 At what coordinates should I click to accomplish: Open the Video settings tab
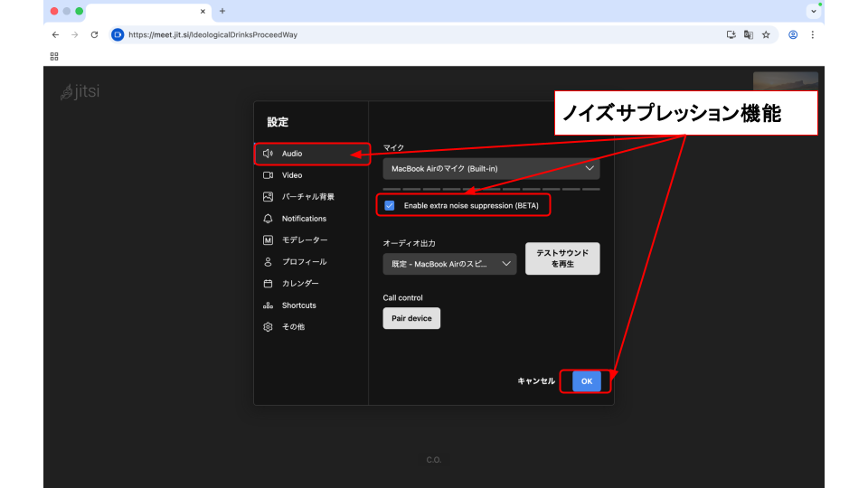click(x=291, y=175)
